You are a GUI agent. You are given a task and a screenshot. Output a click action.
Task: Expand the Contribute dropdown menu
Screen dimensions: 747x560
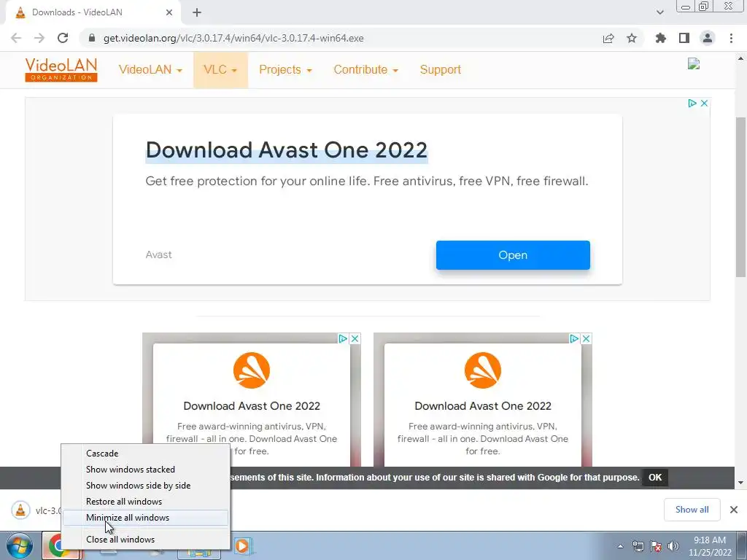coord(366,69)
